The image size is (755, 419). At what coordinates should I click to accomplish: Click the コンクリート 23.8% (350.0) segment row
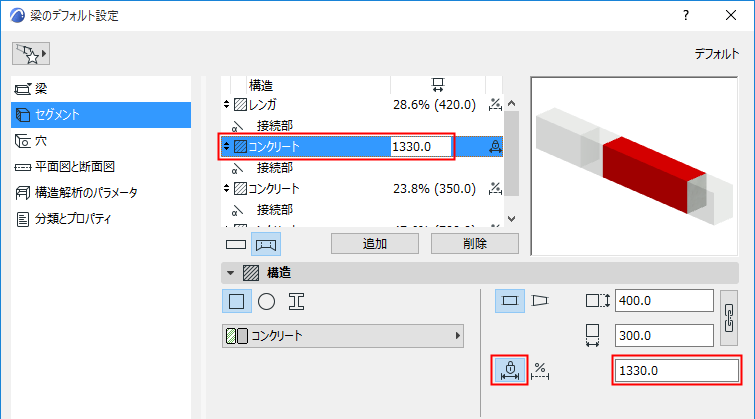tap(362, 188)
